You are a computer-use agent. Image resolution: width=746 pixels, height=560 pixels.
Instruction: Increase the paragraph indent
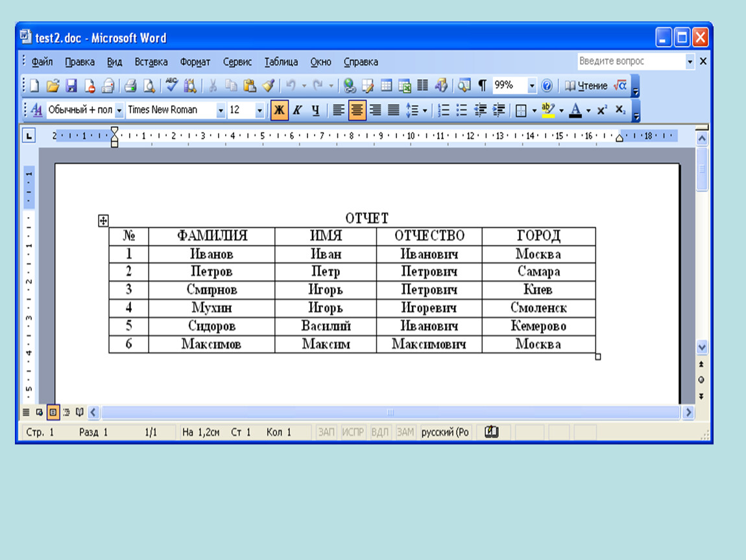499,110
